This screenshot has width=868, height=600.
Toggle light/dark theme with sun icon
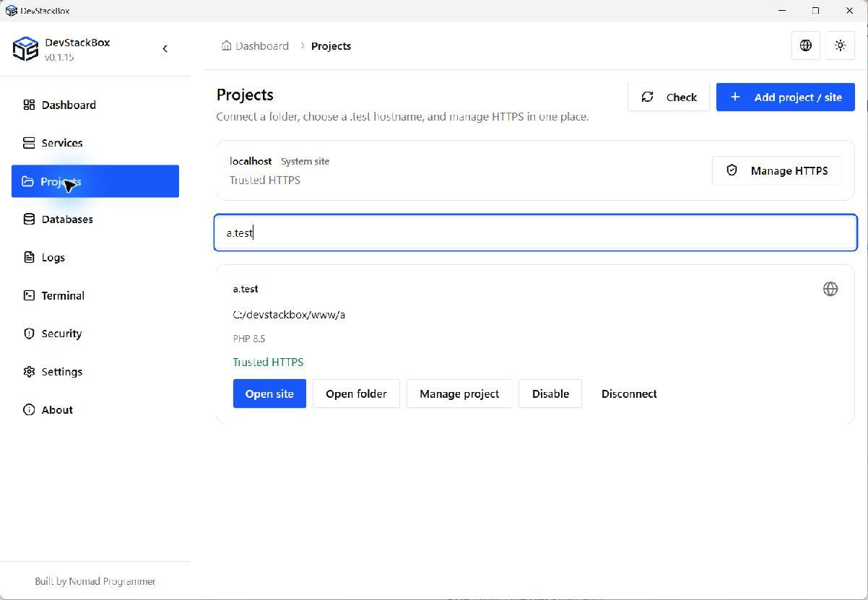point(841,45)
